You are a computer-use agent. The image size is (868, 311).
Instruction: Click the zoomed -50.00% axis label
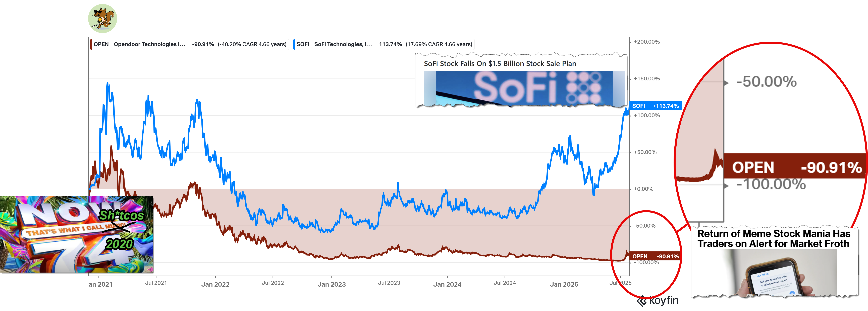(x=766, y=82)
